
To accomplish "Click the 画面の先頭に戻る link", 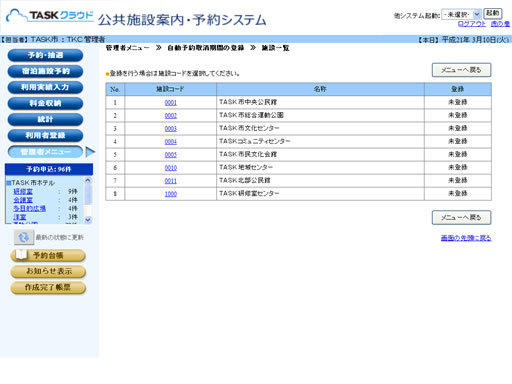I will [466, 238].
